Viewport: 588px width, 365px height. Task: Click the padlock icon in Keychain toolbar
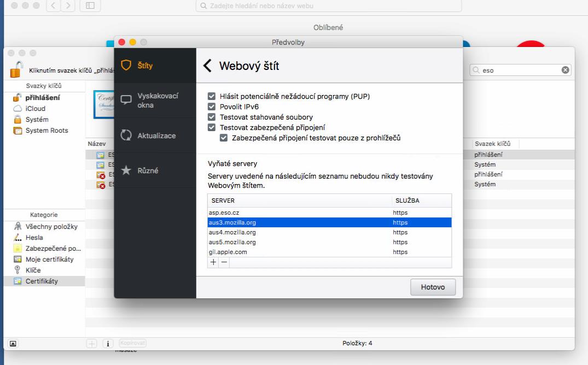point(16,69)
